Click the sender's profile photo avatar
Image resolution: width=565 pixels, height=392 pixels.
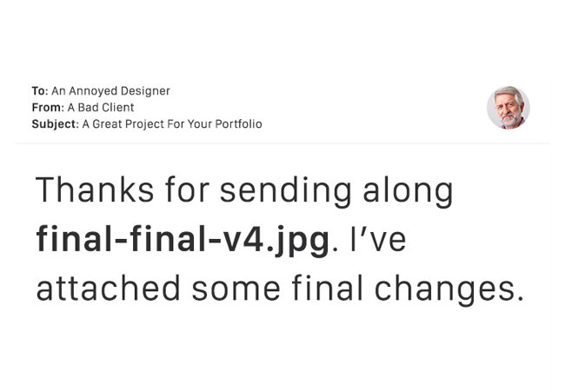508,108
